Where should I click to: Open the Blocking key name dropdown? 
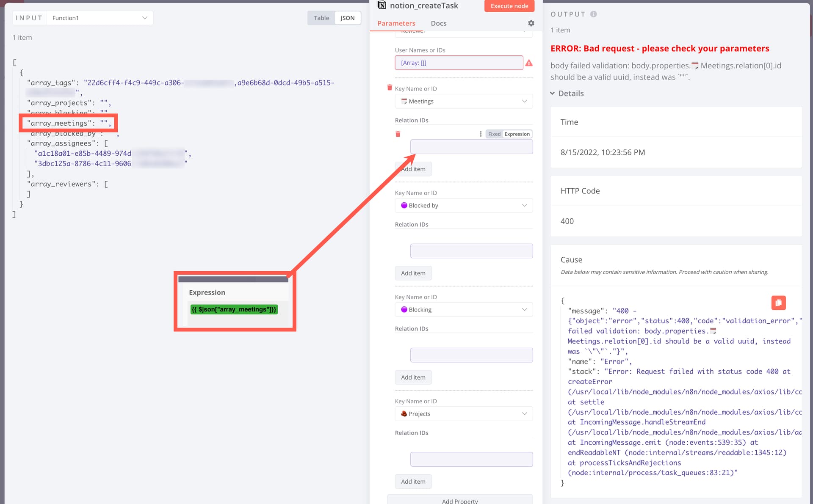tap(464, 310)
